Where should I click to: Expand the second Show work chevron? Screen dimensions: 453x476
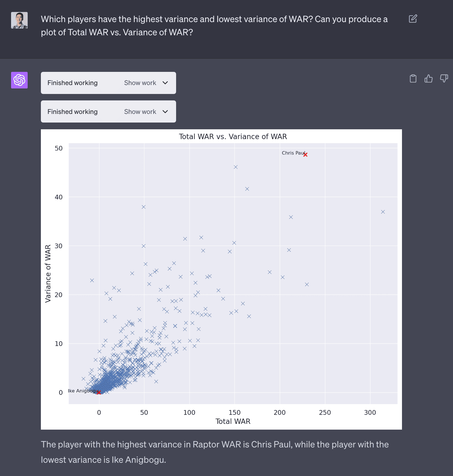(x=165, y=112)
